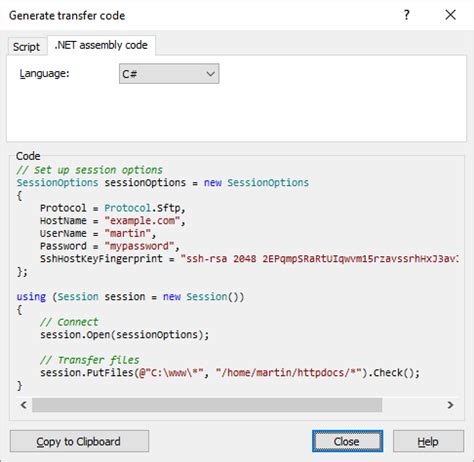
Task: Click the right arrow of the horizontal scrollbar
Action: pos(450,405)
